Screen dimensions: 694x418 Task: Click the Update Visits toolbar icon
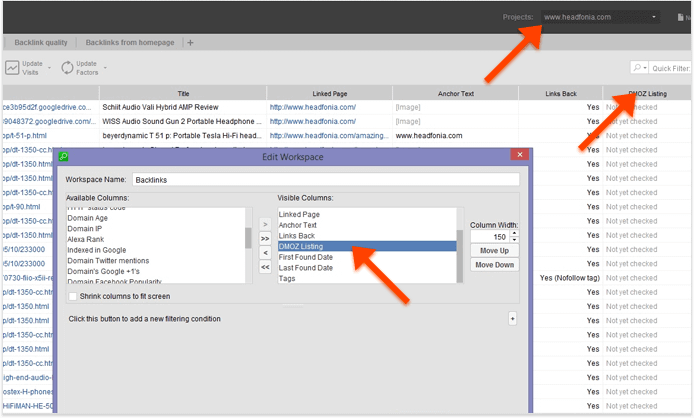click(x=13, y=67)
